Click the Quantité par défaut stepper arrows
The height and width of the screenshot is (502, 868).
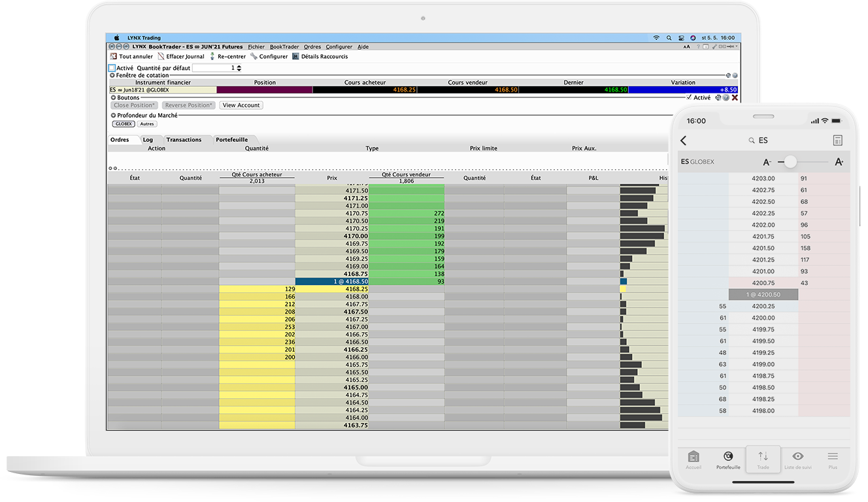tap(239, 68)
